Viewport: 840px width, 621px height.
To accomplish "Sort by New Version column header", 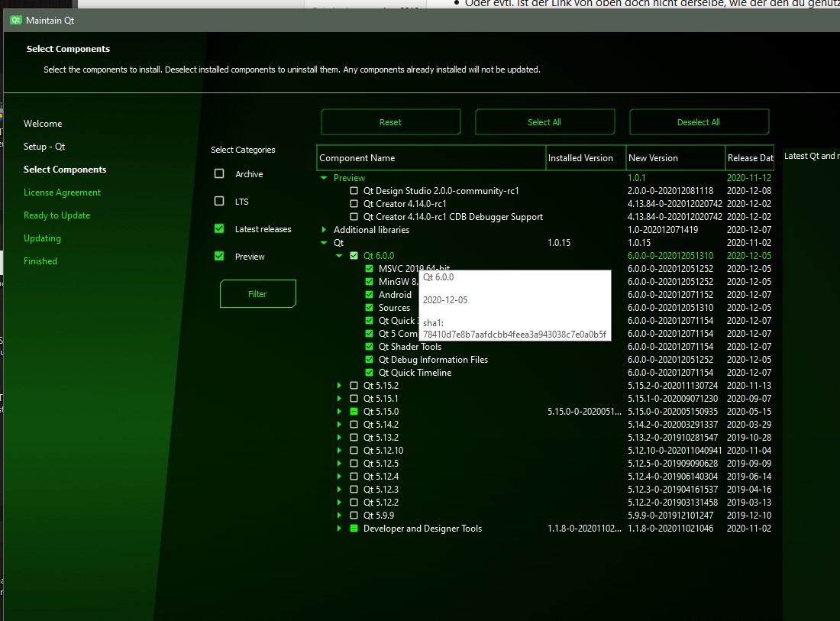I will pos(676,158).
